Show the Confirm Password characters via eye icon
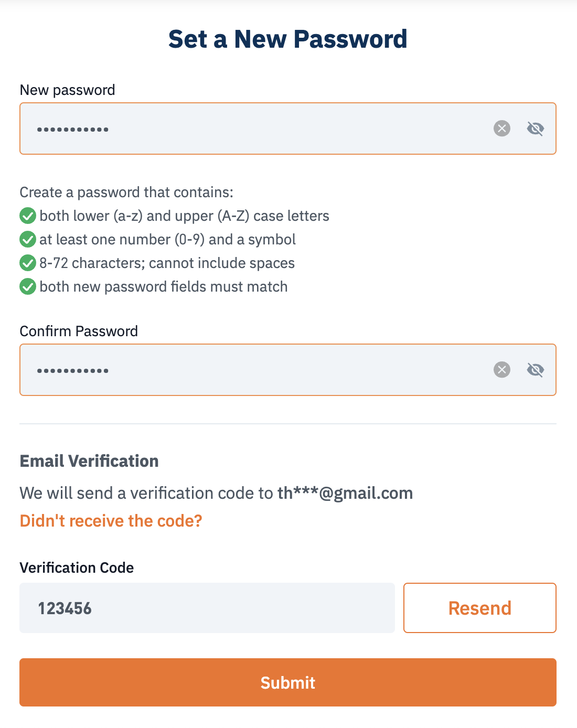The image size is (577, 728). tap(535, 370)
